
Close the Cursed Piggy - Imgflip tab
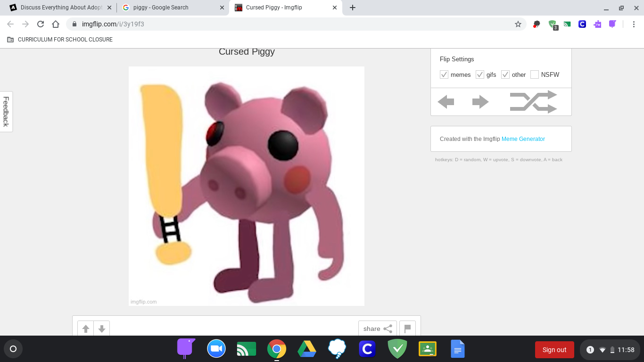click(x=335, y=8)
